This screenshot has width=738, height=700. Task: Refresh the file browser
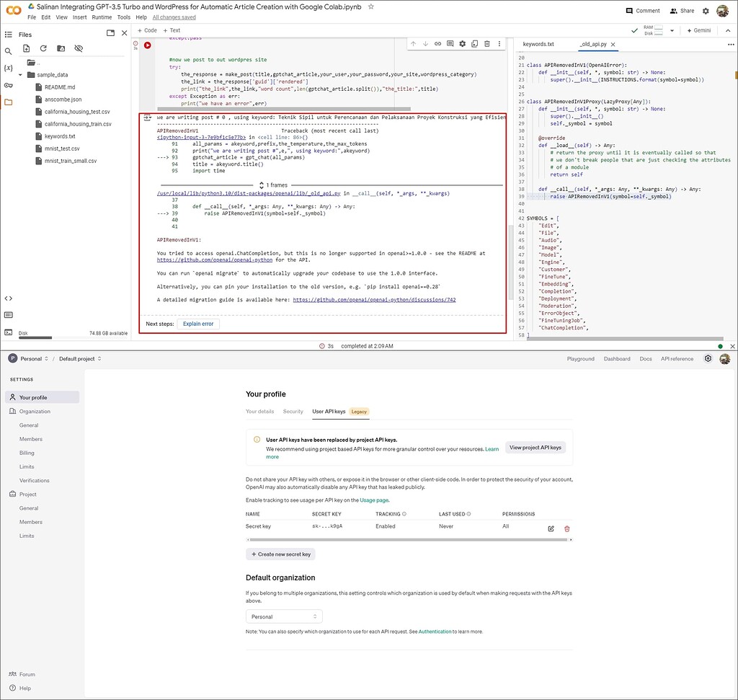pos(43,50)
